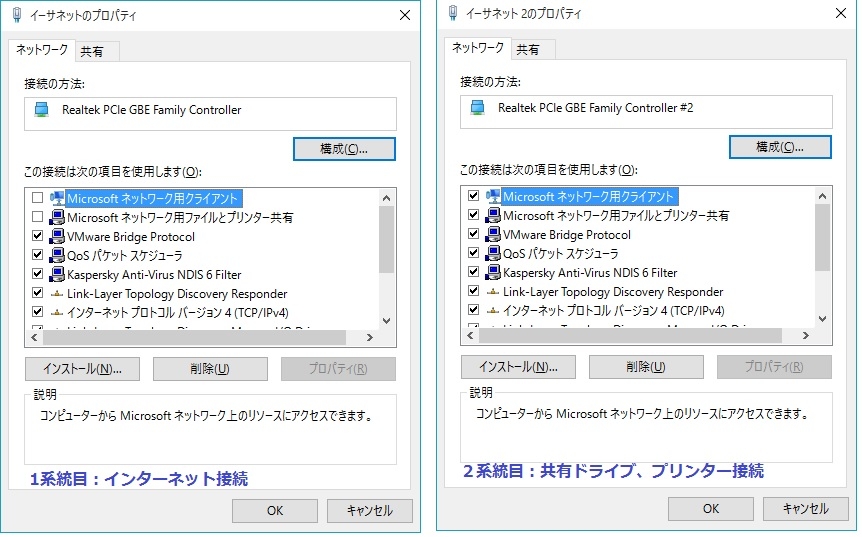Click the Kaspersky NDIS 6 Filter icon in イーサネット 2 window
This screenshot has height=537, width=862.
pos(493,273)
